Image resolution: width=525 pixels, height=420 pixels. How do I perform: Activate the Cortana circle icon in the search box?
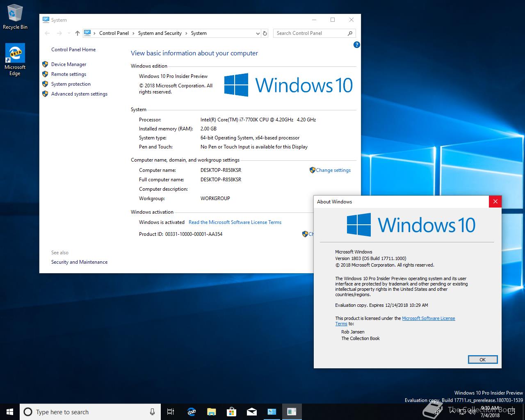[28, 412]
